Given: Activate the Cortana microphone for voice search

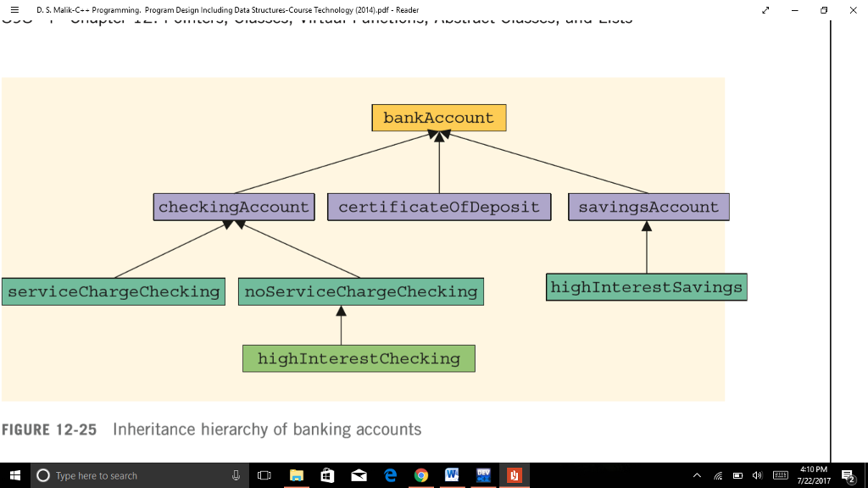Looking at the screenshot, I should point(235,475).
